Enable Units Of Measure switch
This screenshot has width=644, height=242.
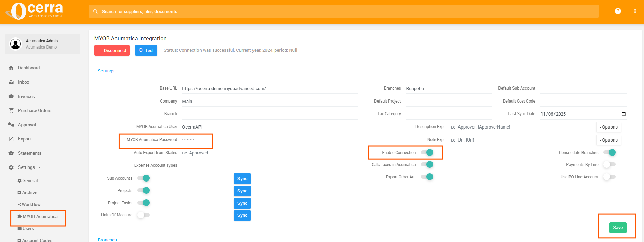point(143,215)
